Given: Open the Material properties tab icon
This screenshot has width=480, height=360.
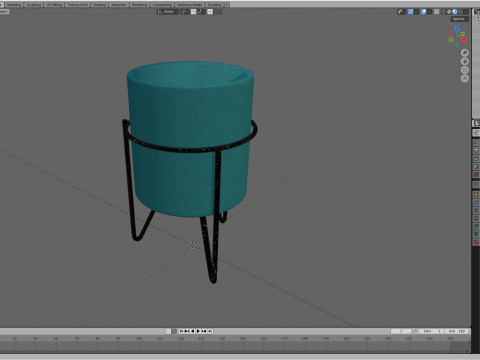Looking at the screenshot, I should 476,242.
